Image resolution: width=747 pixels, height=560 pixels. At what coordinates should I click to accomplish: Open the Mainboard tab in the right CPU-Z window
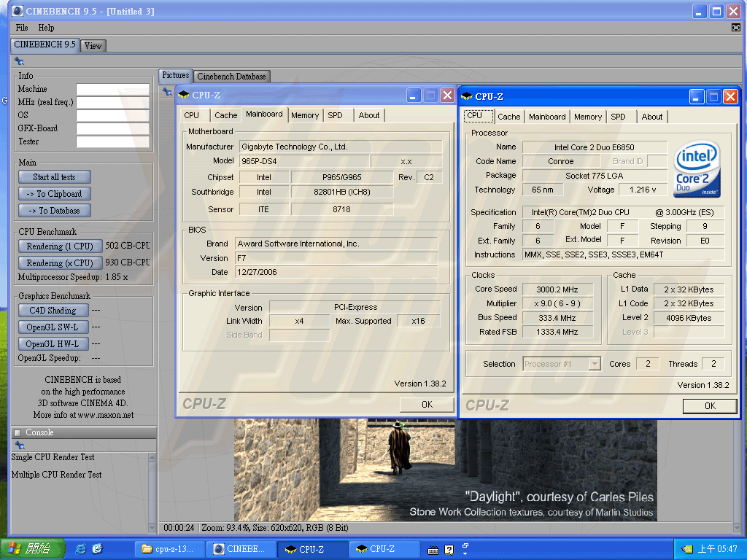(547, 117)
